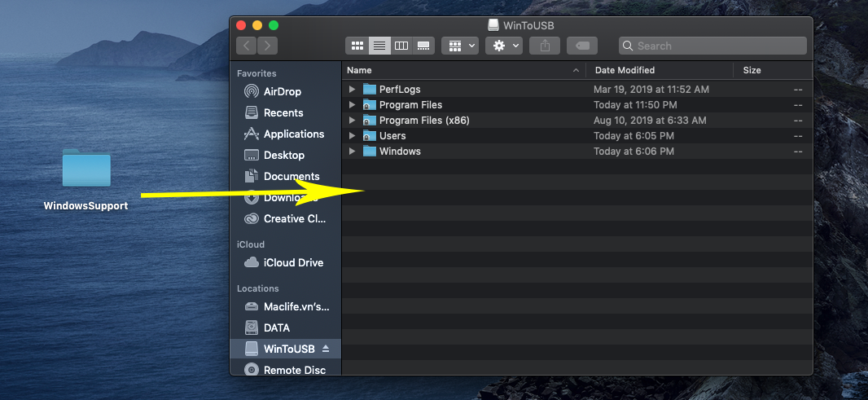868x400 pixels.
Task: Open the group-by arrangement dropdown
Action: point(460,46)
